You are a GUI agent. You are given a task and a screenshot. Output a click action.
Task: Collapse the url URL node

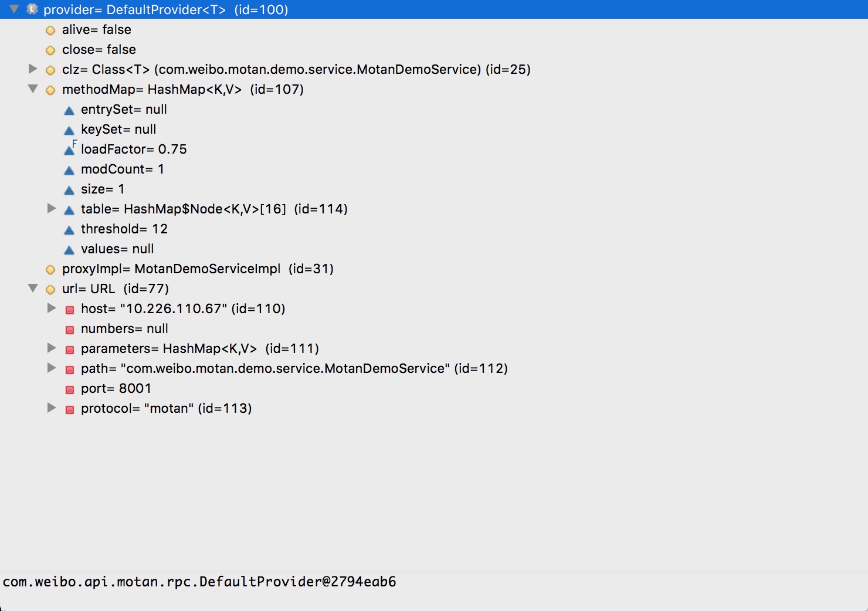click(33, 288)
